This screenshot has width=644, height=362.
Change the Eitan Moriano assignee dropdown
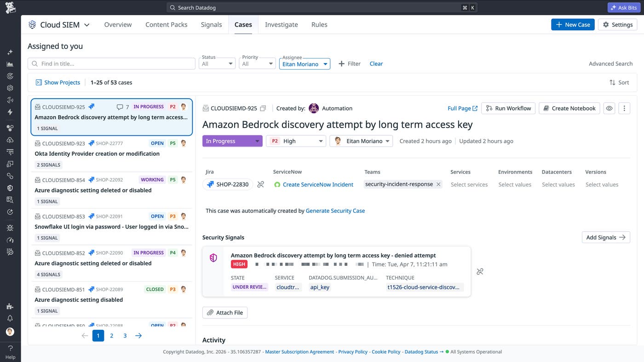(x=361, y=141)
